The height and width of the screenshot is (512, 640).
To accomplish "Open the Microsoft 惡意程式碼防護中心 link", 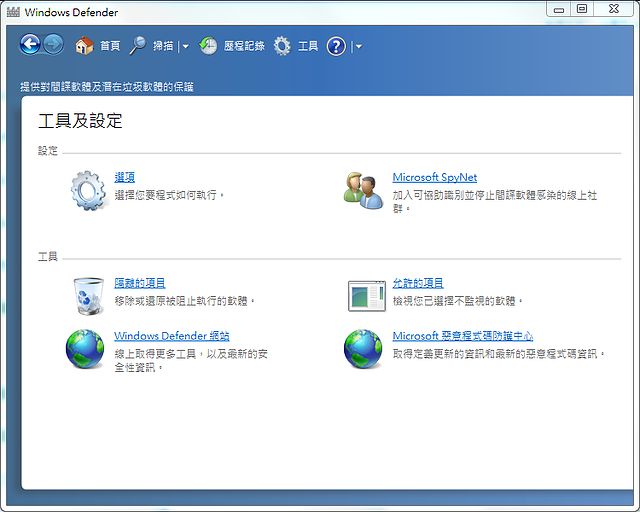I will [x=463, y=336].
